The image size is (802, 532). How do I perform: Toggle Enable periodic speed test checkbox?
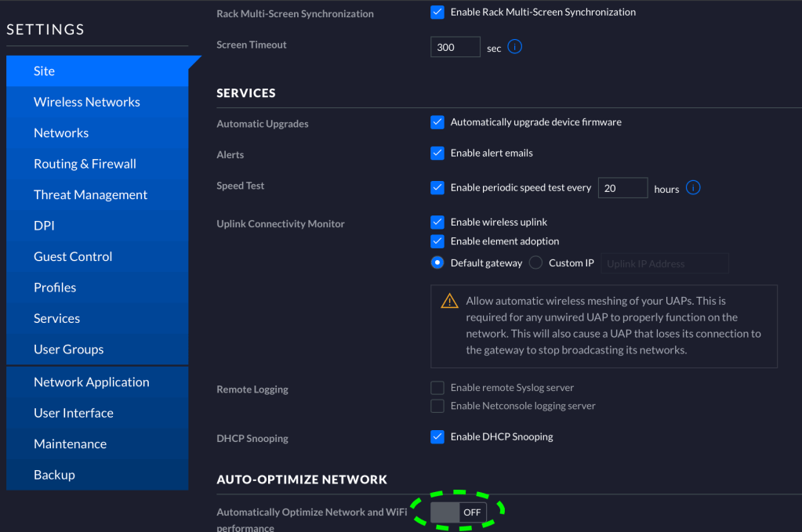437,188
